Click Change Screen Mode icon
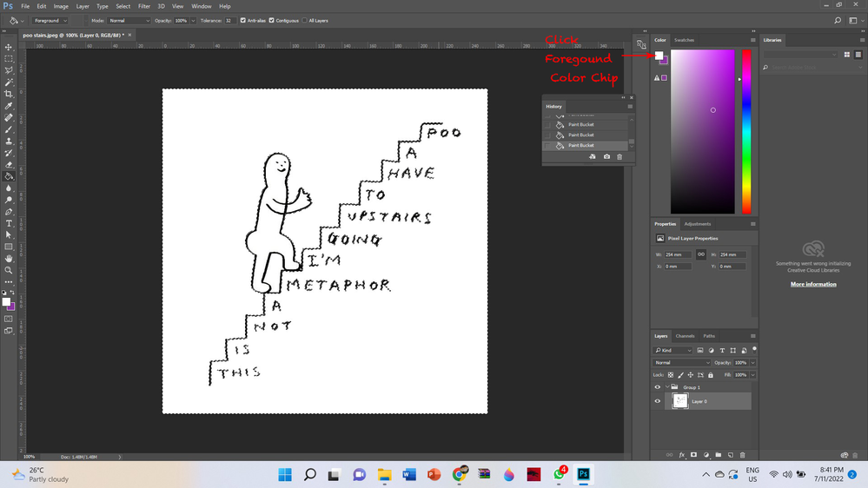 click(x=9, y=331)
